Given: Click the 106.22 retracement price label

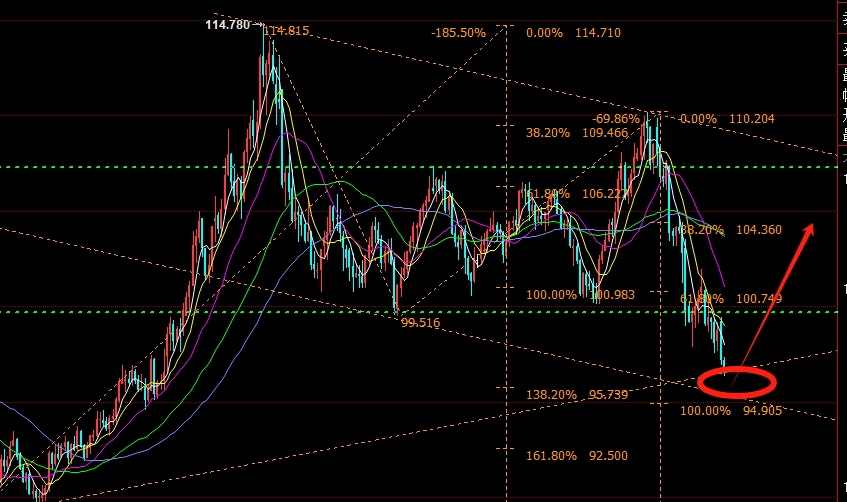Looking at the screenshot, I should 605,194.
